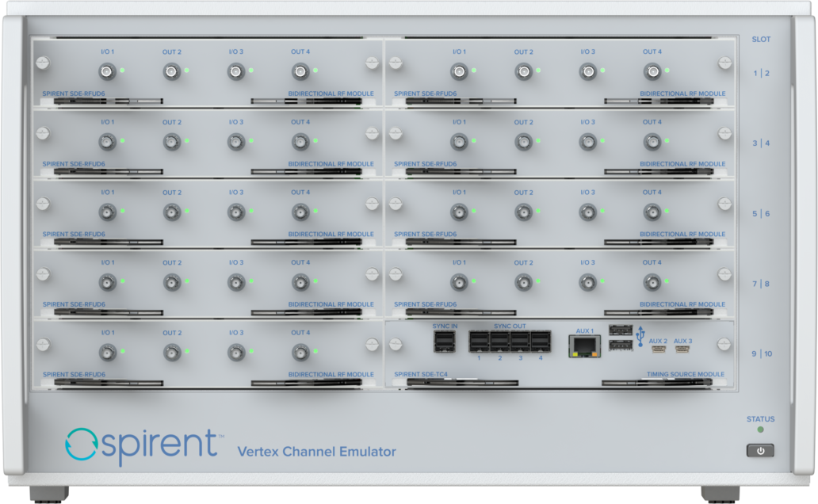Viewport: 818px width, 504px height.
Task: Click the 'SLOT' heading label
Action: pyautogui.click(x=761, y=39)
